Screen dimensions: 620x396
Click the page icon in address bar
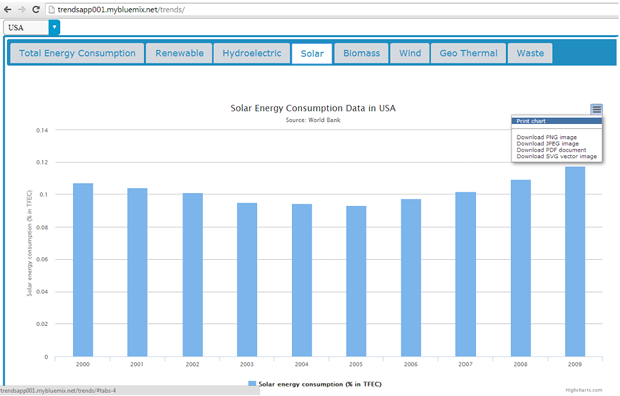tap(51, 9)
